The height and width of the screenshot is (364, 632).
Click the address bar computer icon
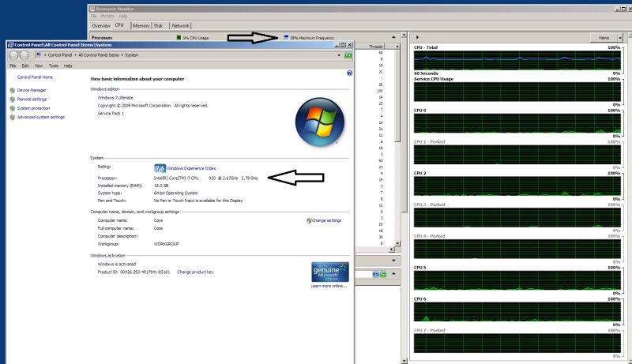[x=39, y=54]
